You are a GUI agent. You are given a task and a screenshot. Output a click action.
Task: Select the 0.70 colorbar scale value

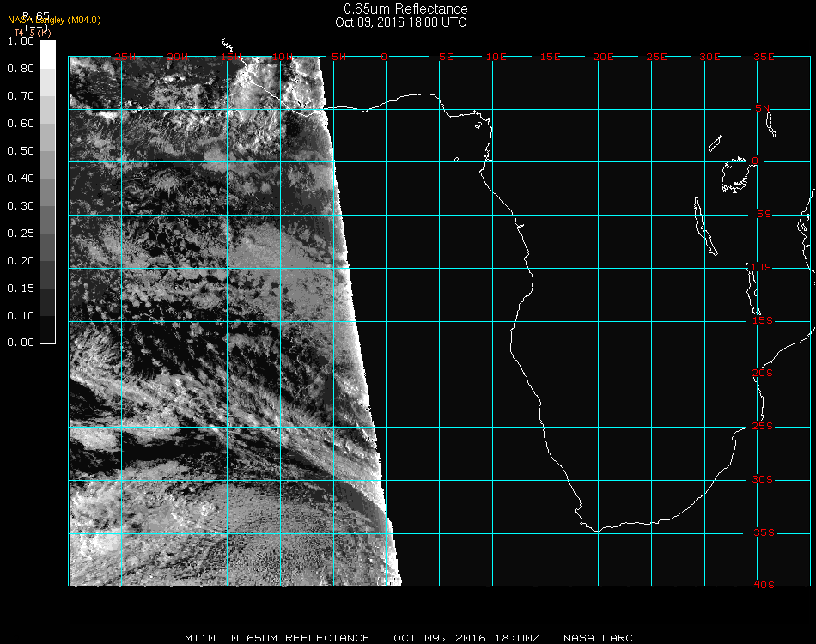coord(21,96)
